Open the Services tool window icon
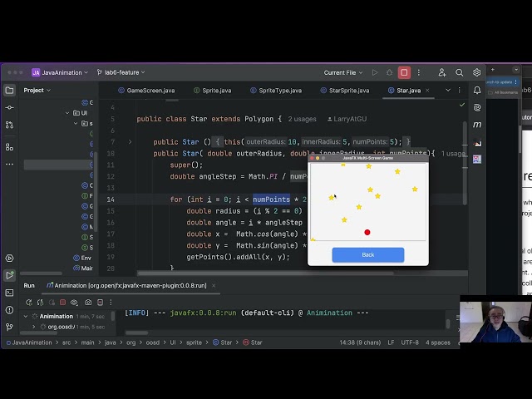Viewport: 532px width, 399px height. [x=9, y=259]
